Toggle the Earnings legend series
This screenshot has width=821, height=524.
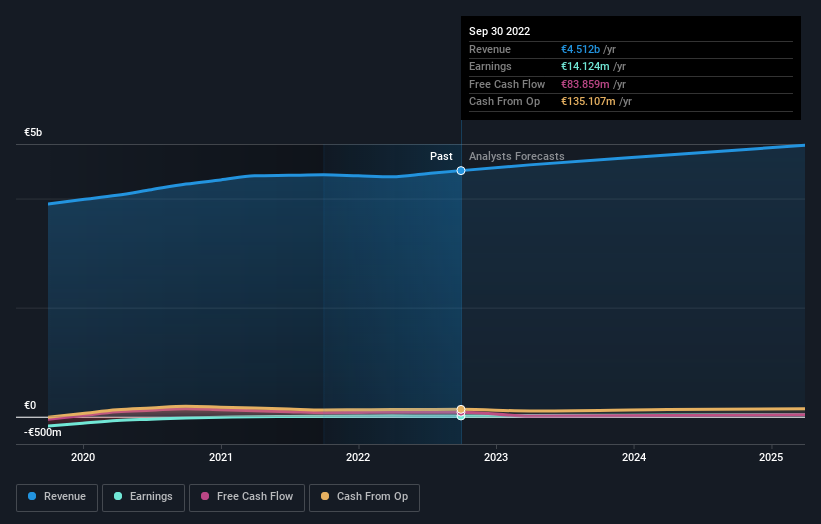click(143, 497)
